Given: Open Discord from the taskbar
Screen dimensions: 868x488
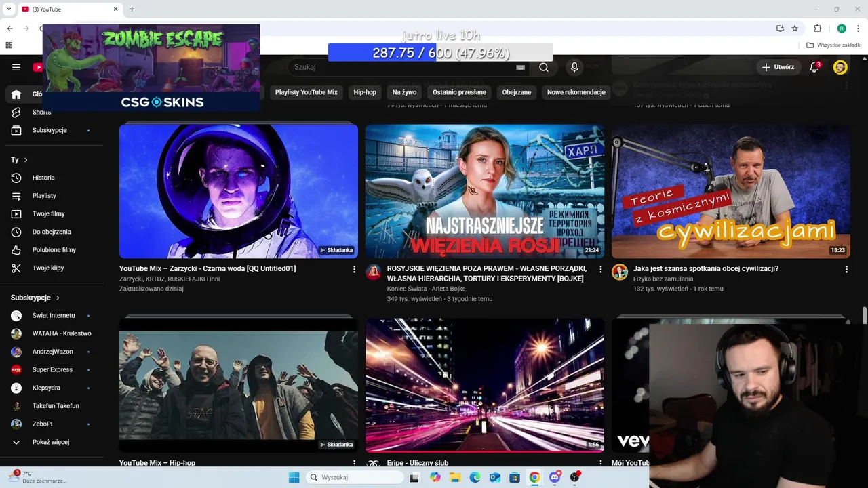Looking at the screenshot, I should point(555,477).
